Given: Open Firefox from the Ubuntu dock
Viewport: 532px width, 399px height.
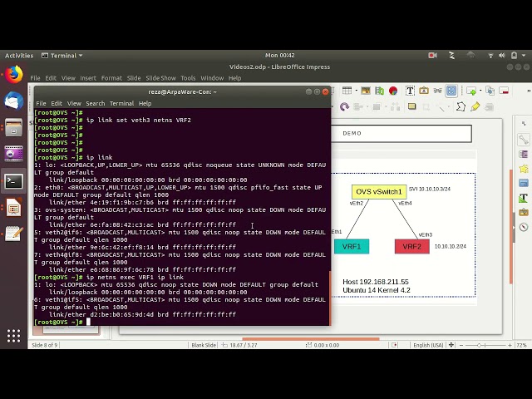Looking at the screenshot, I should (x=13, y=74).
